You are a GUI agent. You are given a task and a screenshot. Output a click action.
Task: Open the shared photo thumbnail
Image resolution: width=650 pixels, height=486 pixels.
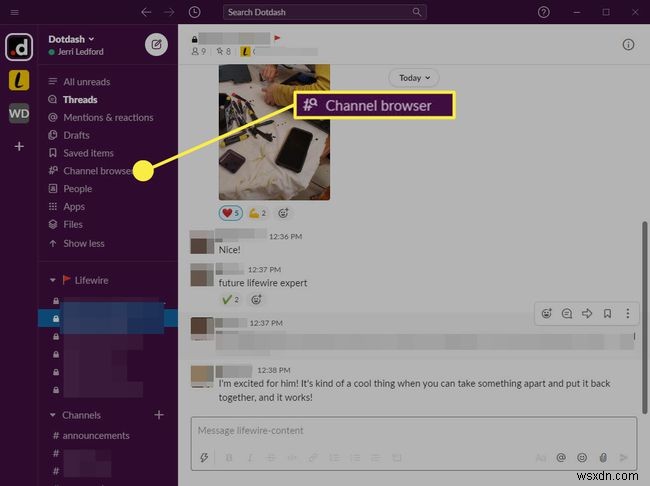(274, 132)
